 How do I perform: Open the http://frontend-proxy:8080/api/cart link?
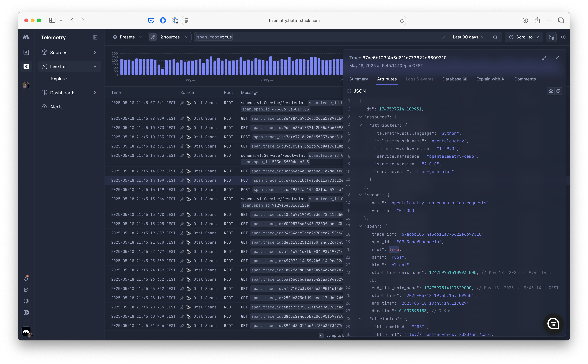click(448, 334)
